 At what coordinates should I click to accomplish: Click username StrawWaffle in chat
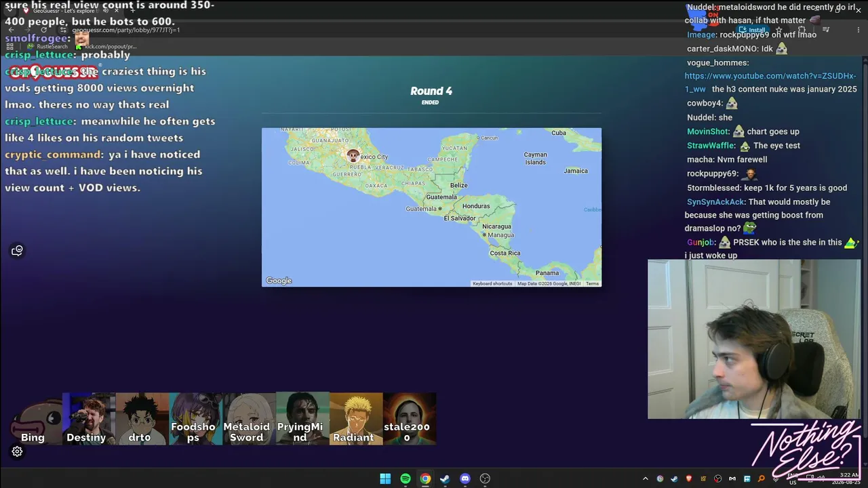pyautogui.click(x=711, y=146)
